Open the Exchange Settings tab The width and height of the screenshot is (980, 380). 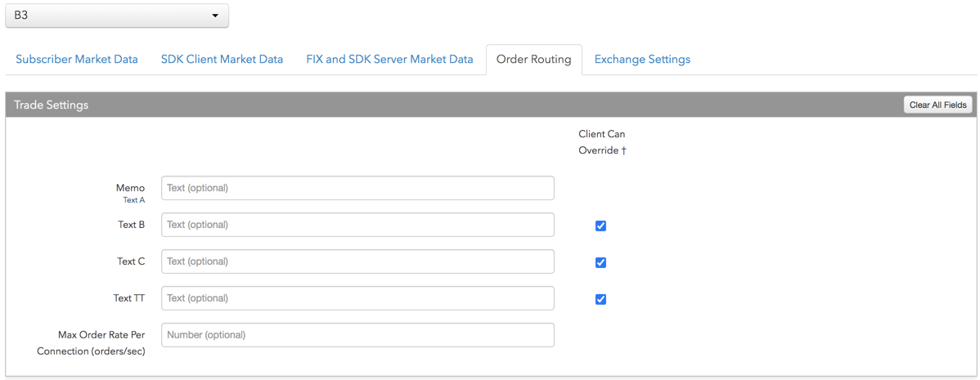tap(642, 60)
